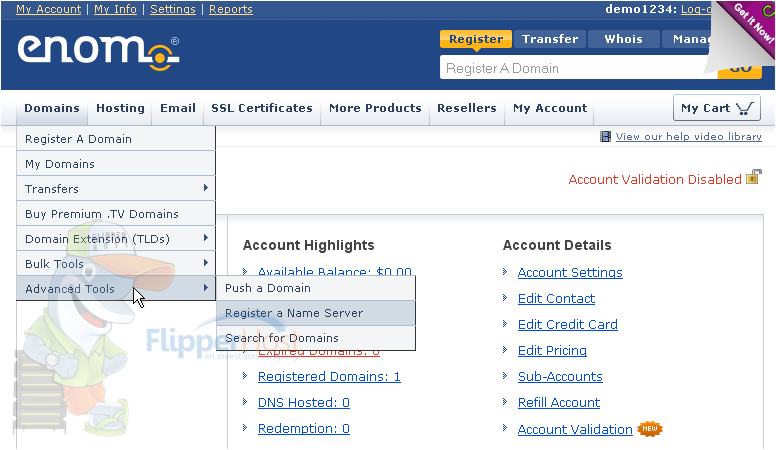Expand the Advanced Tools submenu arrow
Image resolution: width=776 pixels, height=450 pixels.
click(x=205, y=288)
